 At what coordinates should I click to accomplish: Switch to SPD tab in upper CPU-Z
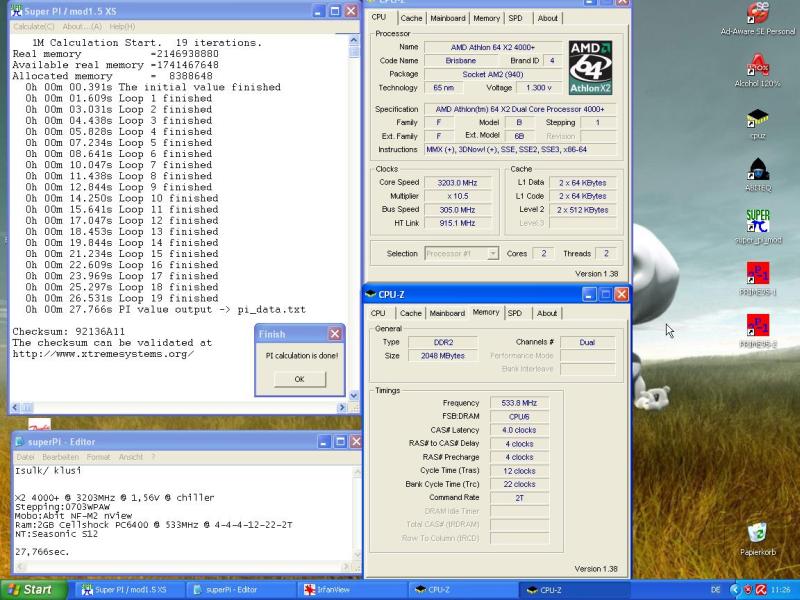coord(516,18)
